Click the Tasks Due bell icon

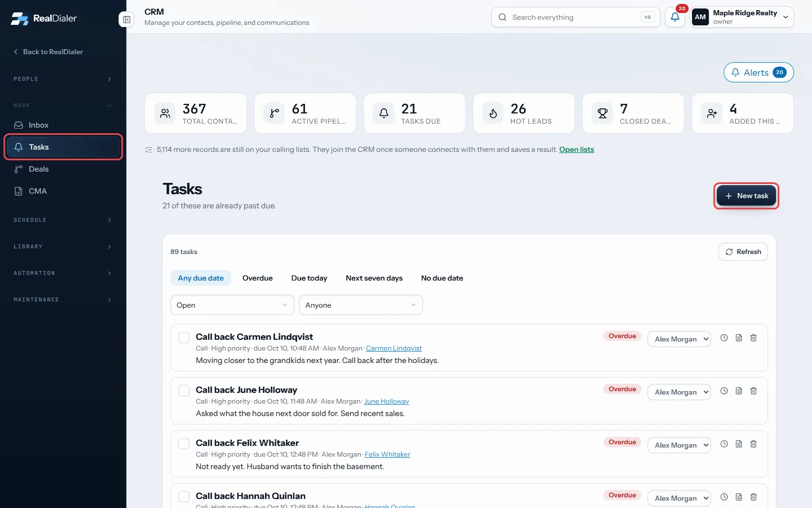click(383, 113)
